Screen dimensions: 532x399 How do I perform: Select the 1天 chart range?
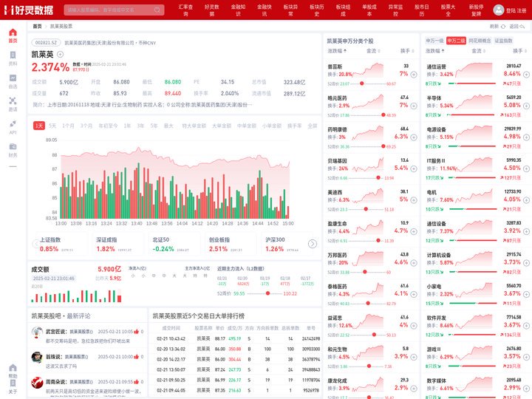(39, 126)
